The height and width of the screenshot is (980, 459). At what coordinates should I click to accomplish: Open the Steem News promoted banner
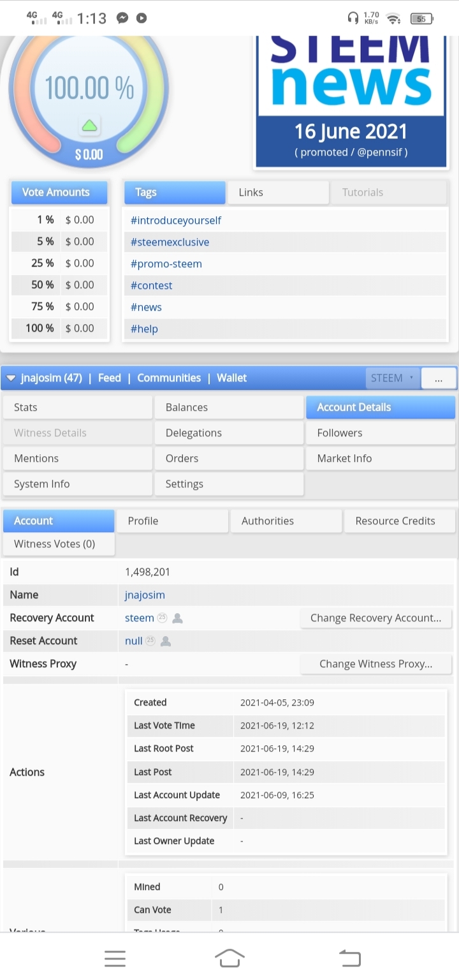351,101
